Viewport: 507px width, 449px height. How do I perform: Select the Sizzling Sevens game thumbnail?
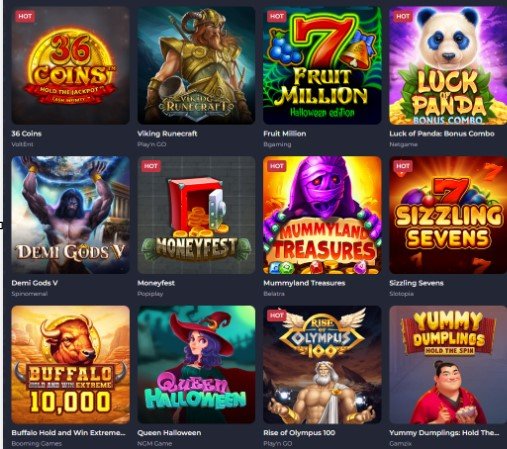[x=448, y=215]
